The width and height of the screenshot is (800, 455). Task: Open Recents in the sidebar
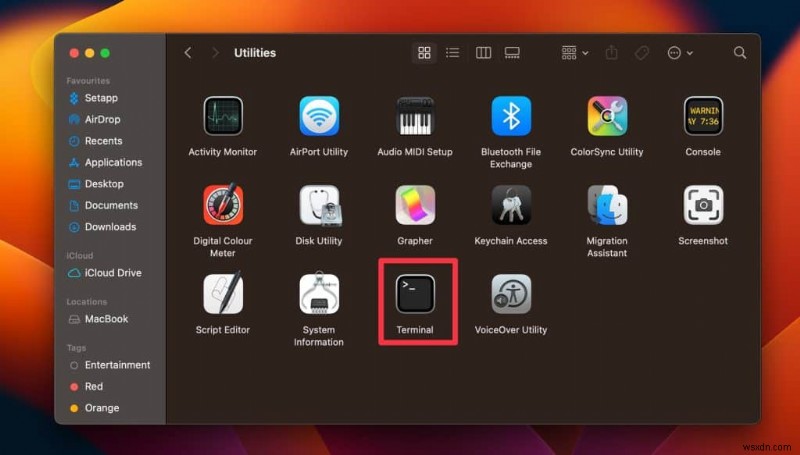[x=95, y=141]
